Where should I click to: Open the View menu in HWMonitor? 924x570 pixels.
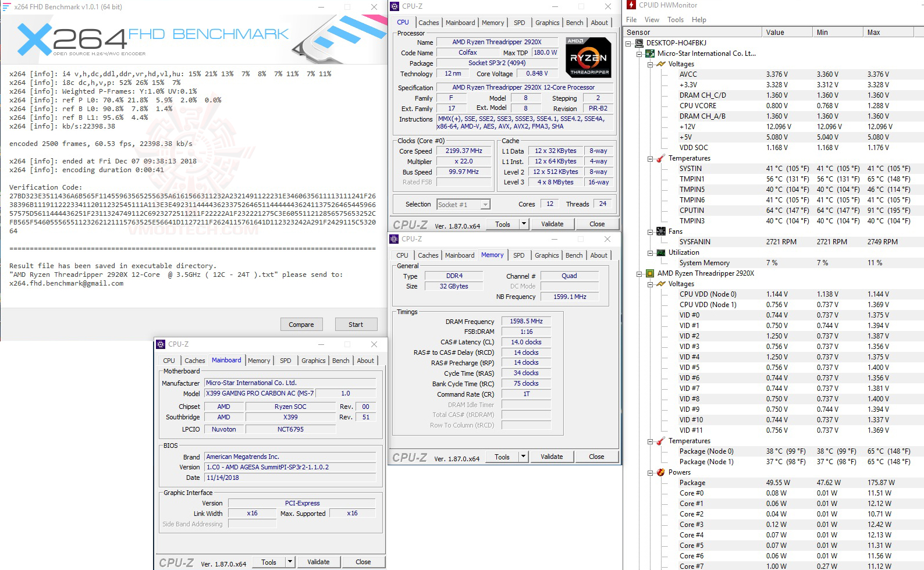pyautogui.click(x=652, y=20)
